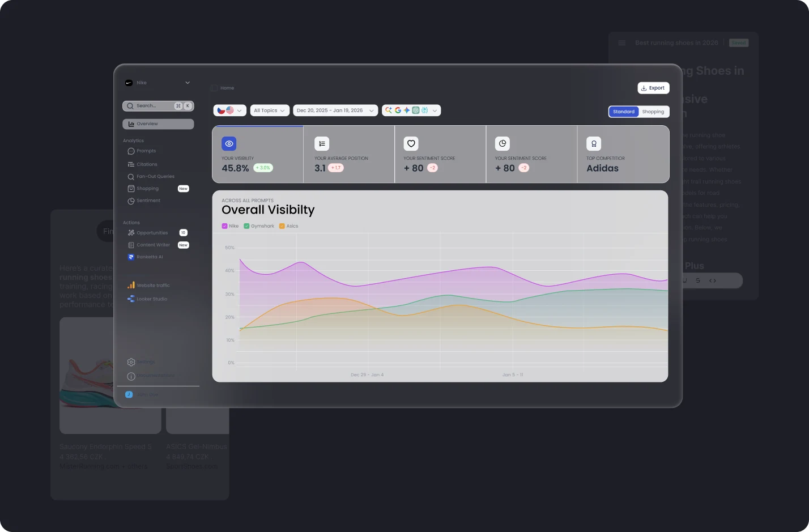This screenshot has height=532, width=809.
Task: Click the 3.1 average position value
Action: click(x=320, y=168)
